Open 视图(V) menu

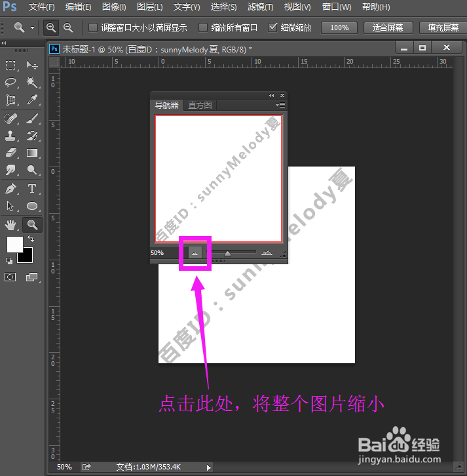[297, 7]
